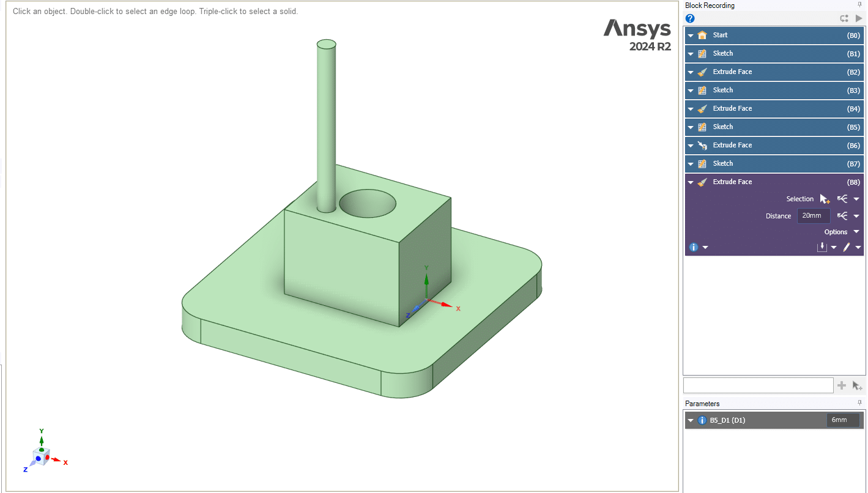The image size is (868, 493).
Task: Click the move-to-block download icon in B8
Action: click(822, 247)
